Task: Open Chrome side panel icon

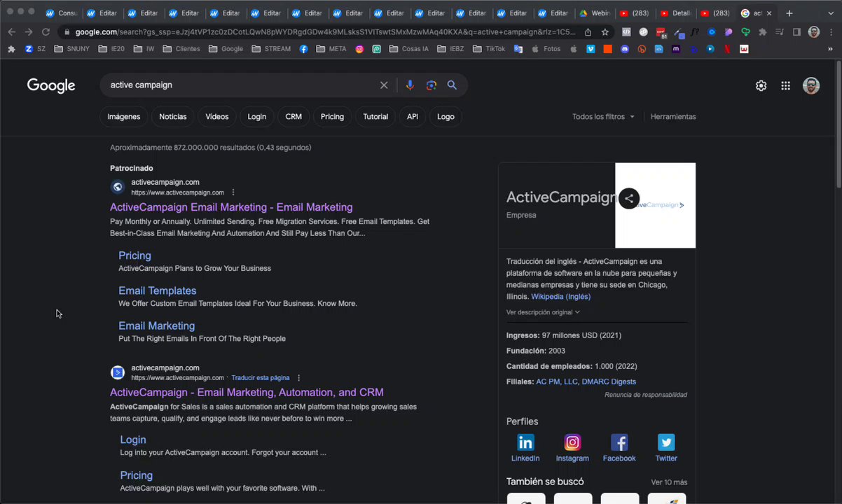Action: pos(796,31)
